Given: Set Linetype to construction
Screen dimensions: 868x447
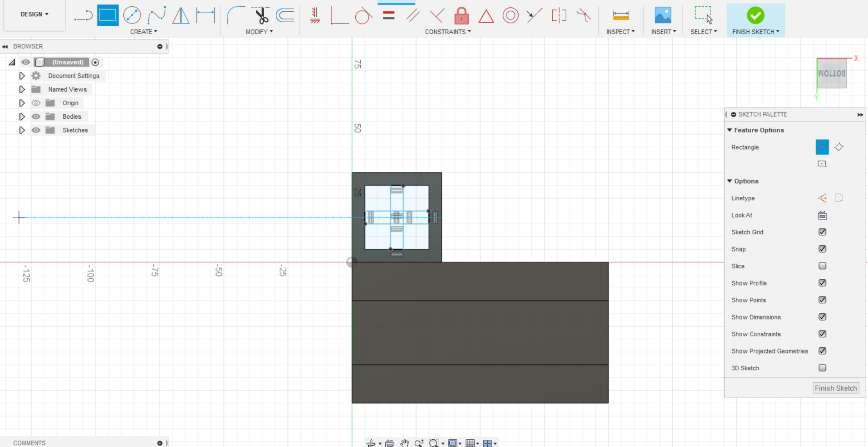Looking at the screenshot, I should [x=822, y=198].
